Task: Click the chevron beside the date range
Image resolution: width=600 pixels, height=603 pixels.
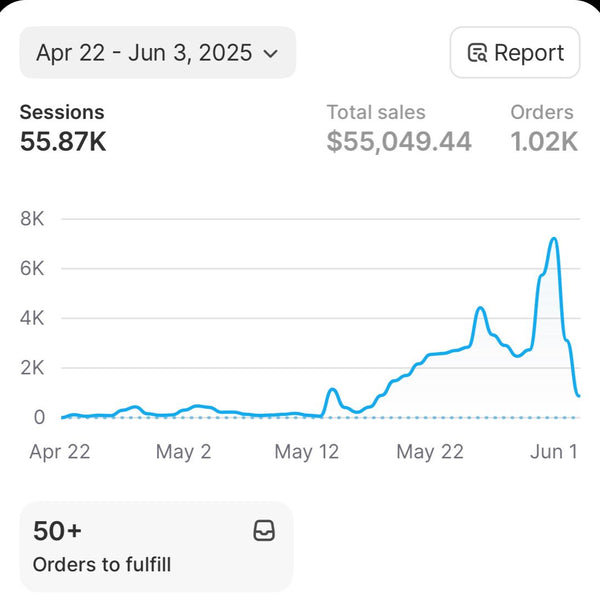Action: tap(270, 54)
